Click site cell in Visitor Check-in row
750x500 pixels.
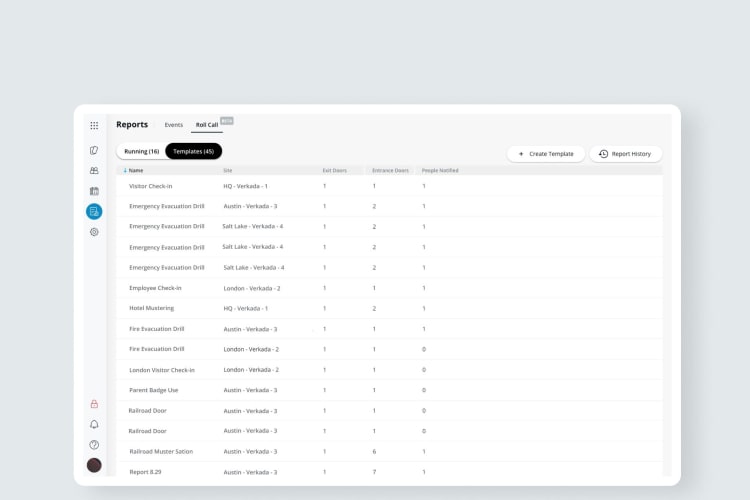tap(245, 186)
